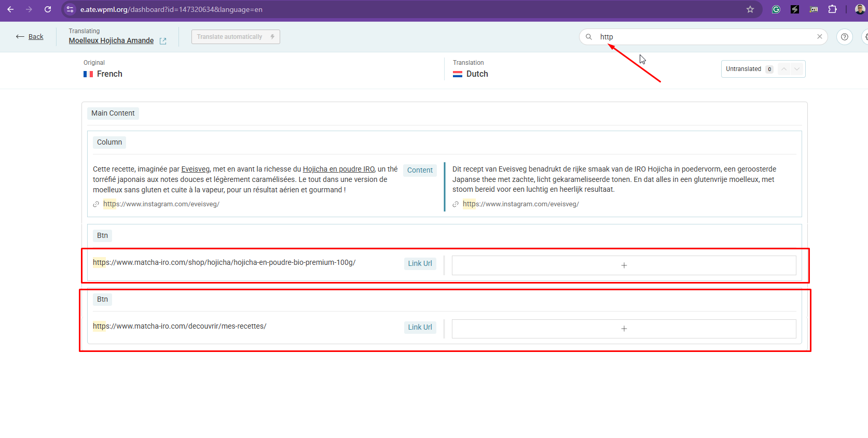
Task: Open the Extensions puzzle-piece menu
Action: click(x=832, y=9)
